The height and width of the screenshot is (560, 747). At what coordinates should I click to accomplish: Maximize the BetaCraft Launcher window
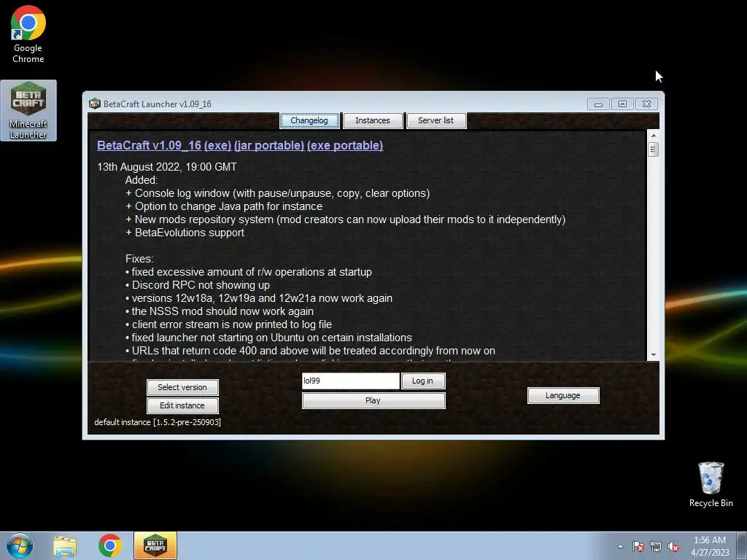622,104
